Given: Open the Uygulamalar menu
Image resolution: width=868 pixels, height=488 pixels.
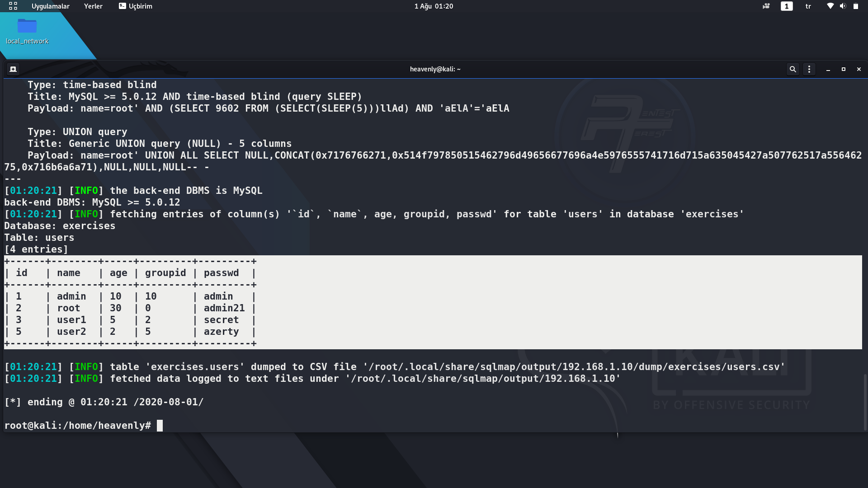Looking at the screenshot, I should 50,6.
